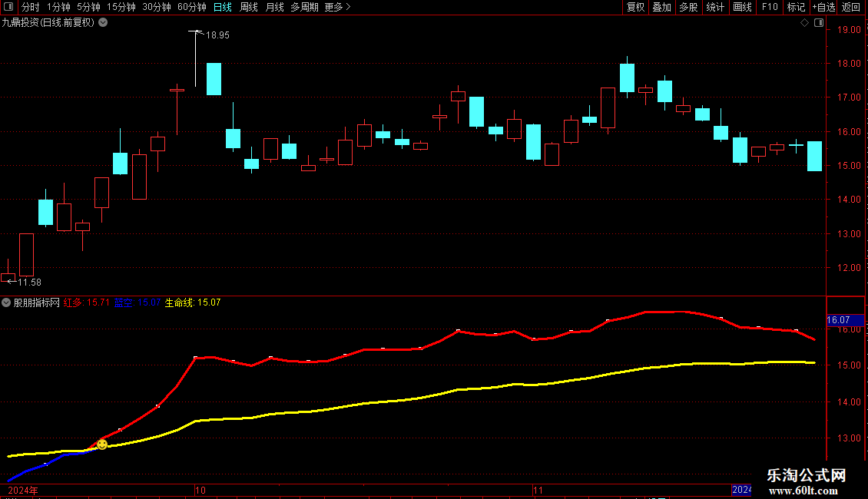Click the 16.07 value tag on indicator axis
868x499 pixels.
(x=845, y=320)
